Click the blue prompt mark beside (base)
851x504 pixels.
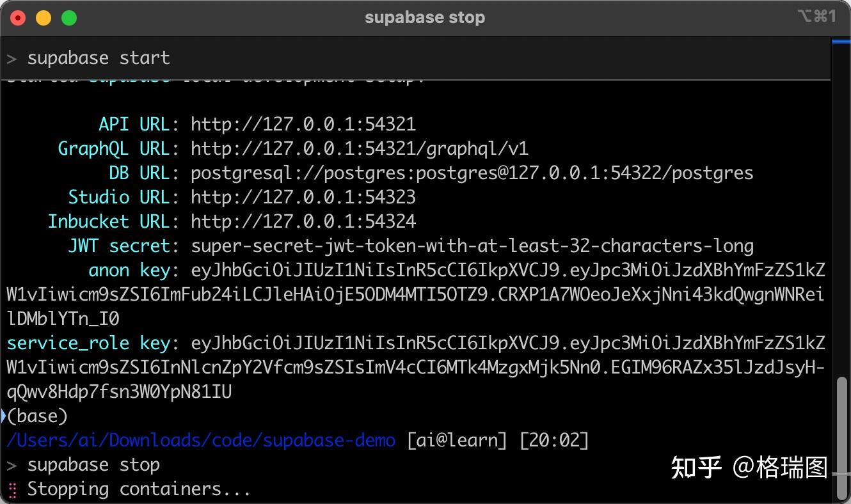pos(4,416)
